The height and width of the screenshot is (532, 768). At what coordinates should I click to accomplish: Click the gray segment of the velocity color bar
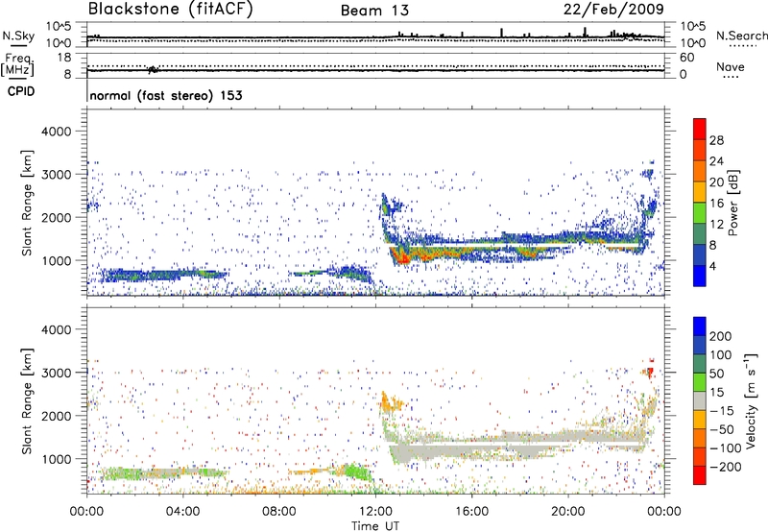tap(700, 401)
